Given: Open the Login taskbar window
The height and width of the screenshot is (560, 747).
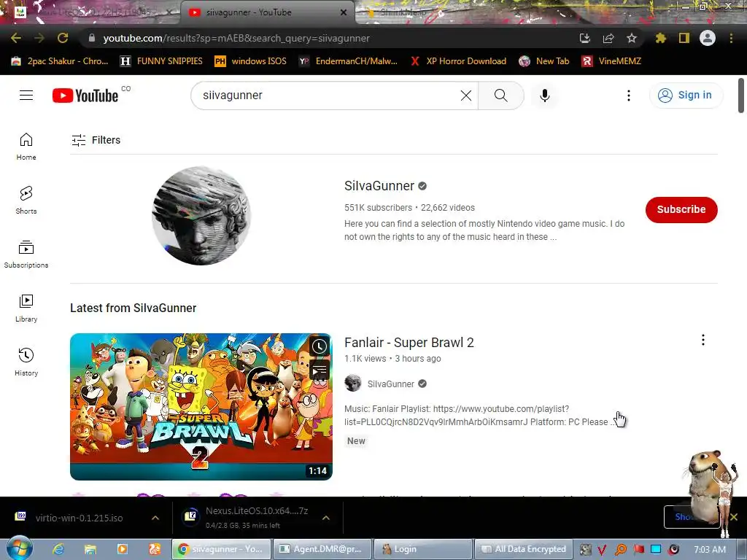Looking at the screenshot, I should (423, 549).
